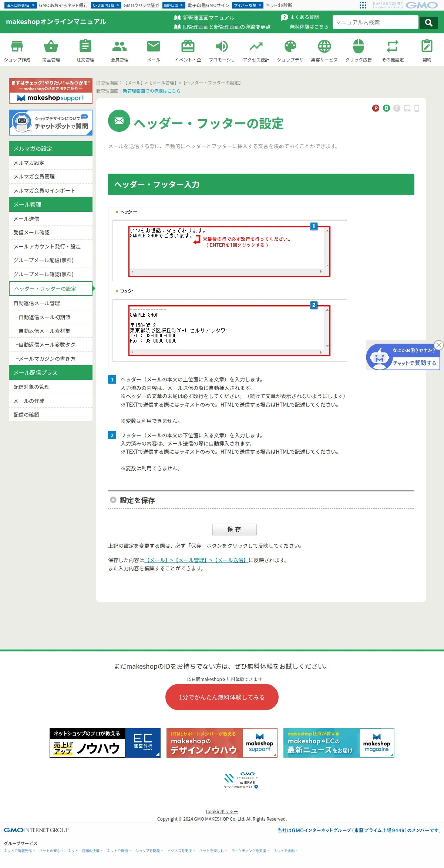Open 新管理画面マニュアル link
444x868 pixels.
204,17
